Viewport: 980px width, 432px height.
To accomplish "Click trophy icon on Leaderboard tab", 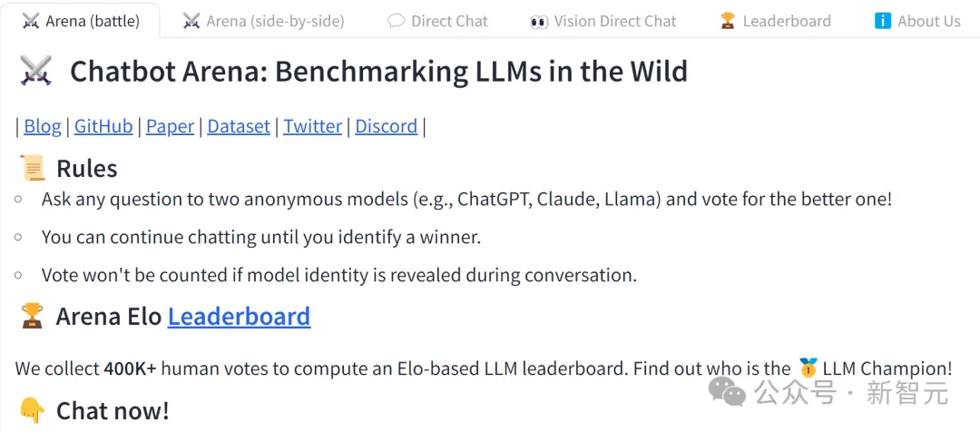I will pos(727,21).
